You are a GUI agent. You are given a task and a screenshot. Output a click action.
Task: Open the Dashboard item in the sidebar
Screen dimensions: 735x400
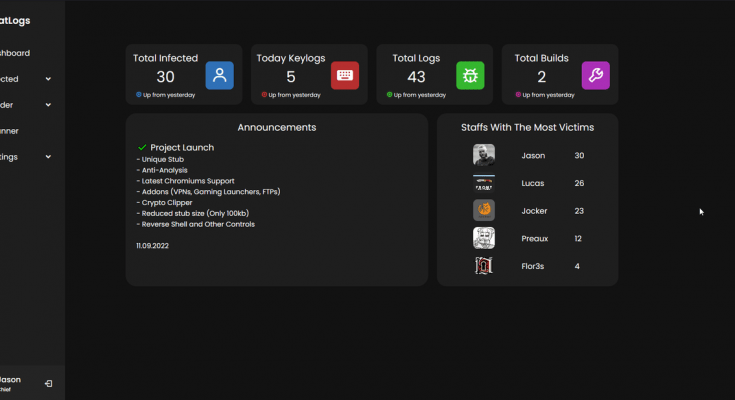point(14,53)
